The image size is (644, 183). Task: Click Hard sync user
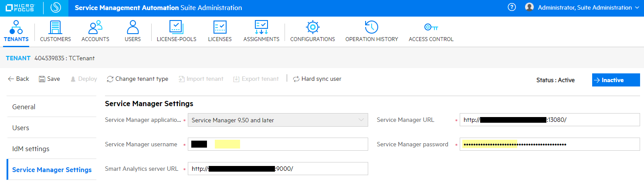tap(317, 79)
